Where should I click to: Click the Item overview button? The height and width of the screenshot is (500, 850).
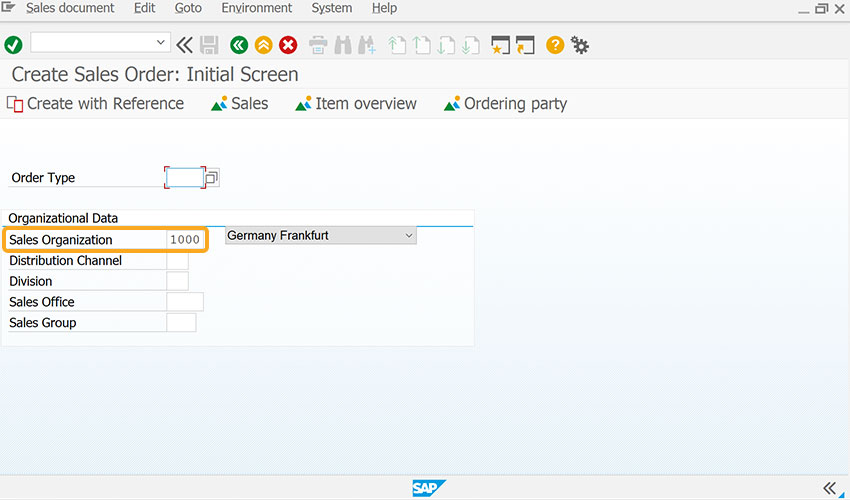[x=356, y=104]
